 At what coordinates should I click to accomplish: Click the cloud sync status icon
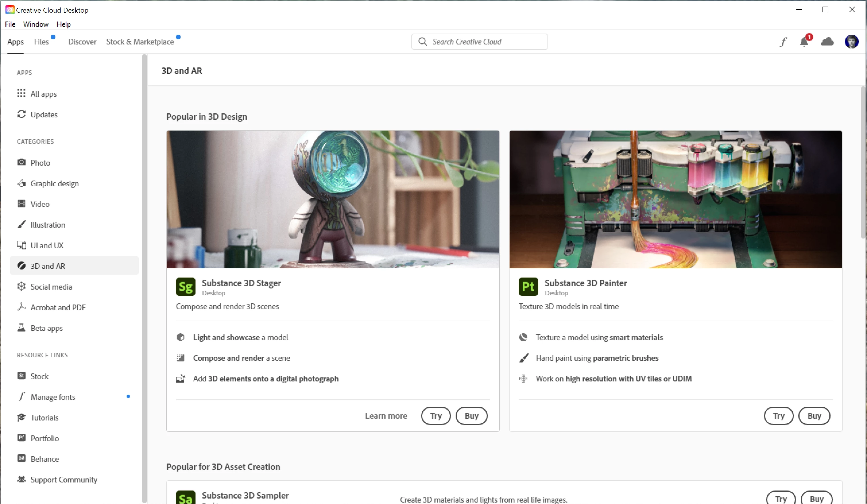827,42
